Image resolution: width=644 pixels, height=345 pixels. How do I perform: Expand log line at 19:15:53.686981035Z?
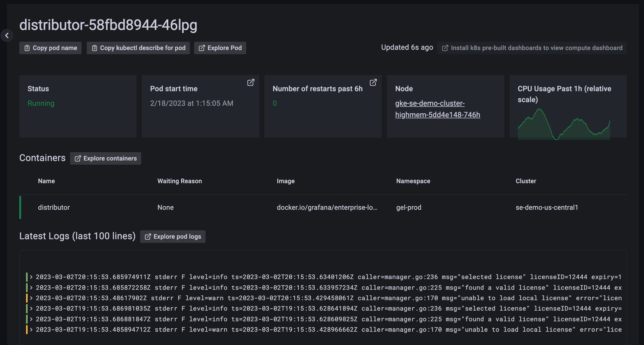click(31, 309)
